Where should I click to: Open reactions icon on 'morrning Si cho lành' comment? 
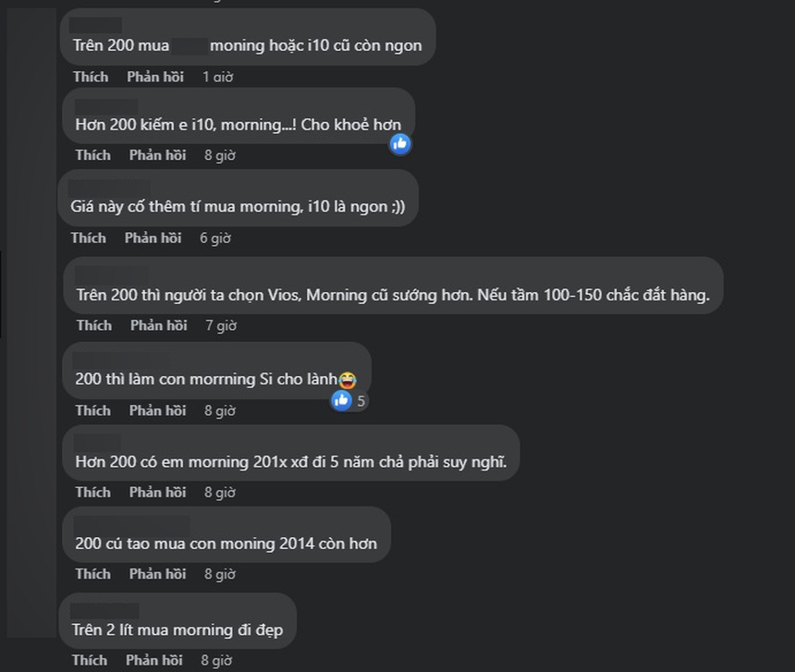342,400
